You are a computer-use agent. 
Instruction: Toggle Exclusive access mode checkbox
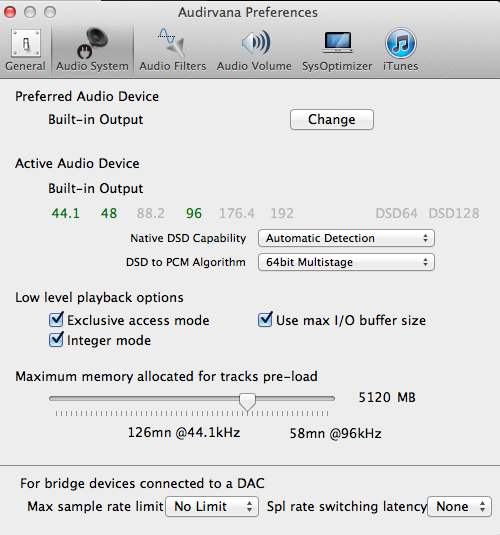tap(56, 320)
